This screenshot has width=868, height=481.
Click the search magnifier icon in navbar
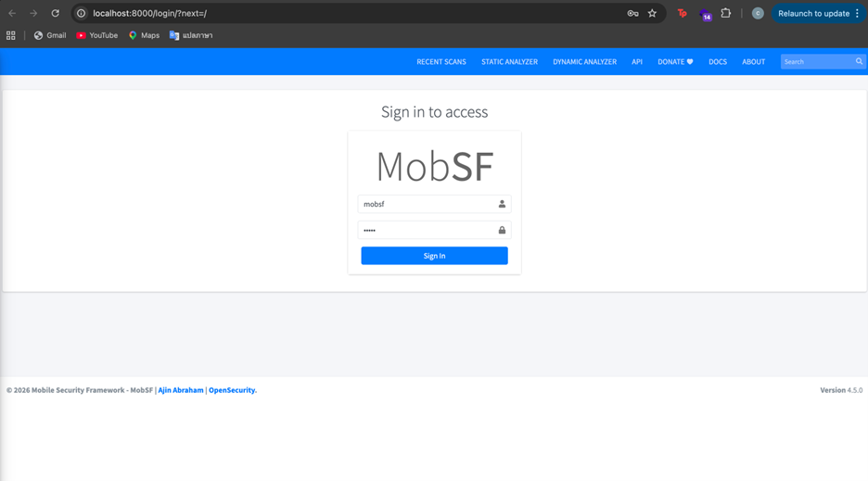(x=859, y=61)
